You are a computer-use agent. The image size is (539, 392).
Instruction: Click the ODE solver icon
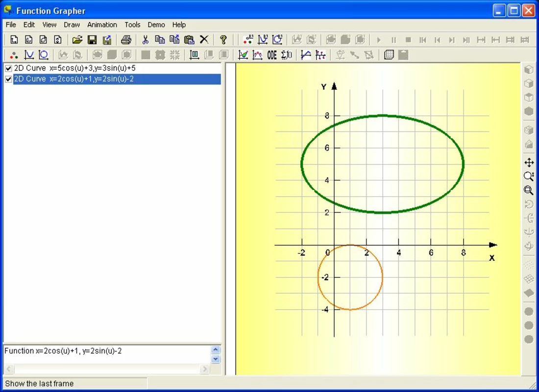pyautogui.click(x=272, y=55)
